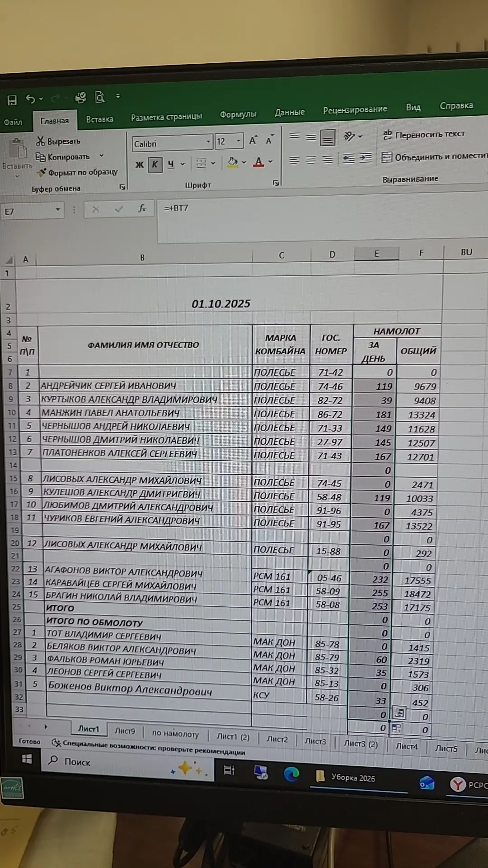Launch Microsoft Edge from the taskbar
The image size is (488, 868).
[x=291, y=774]
